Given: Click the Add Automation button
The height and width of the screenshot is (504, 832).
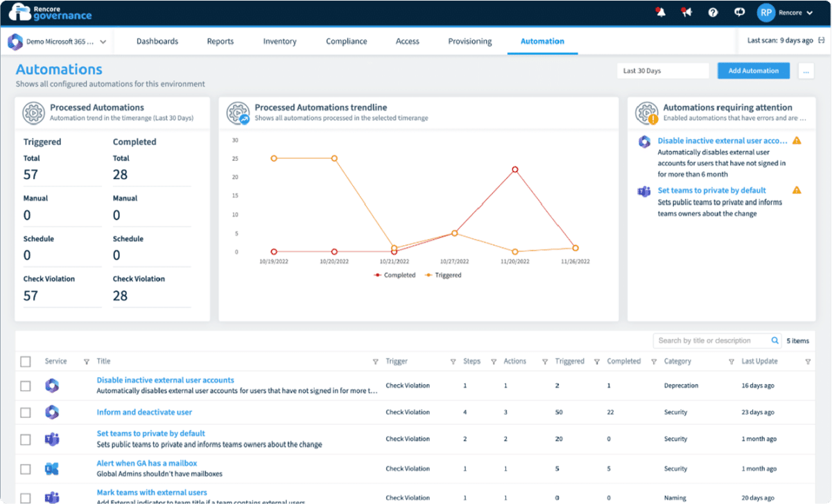Looking at the screenshot, I should [x=753, y=70].
